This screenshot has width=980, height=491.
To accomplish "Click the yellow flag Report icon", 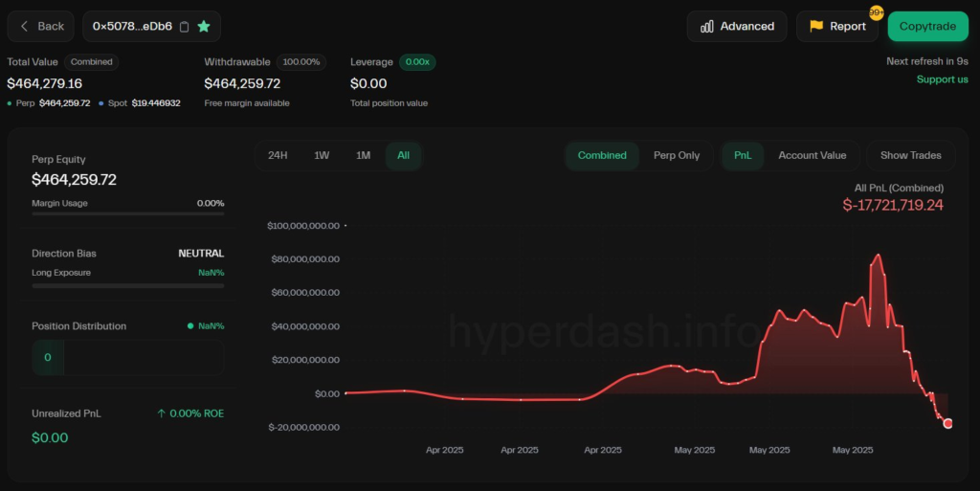I will click(816, 27).
